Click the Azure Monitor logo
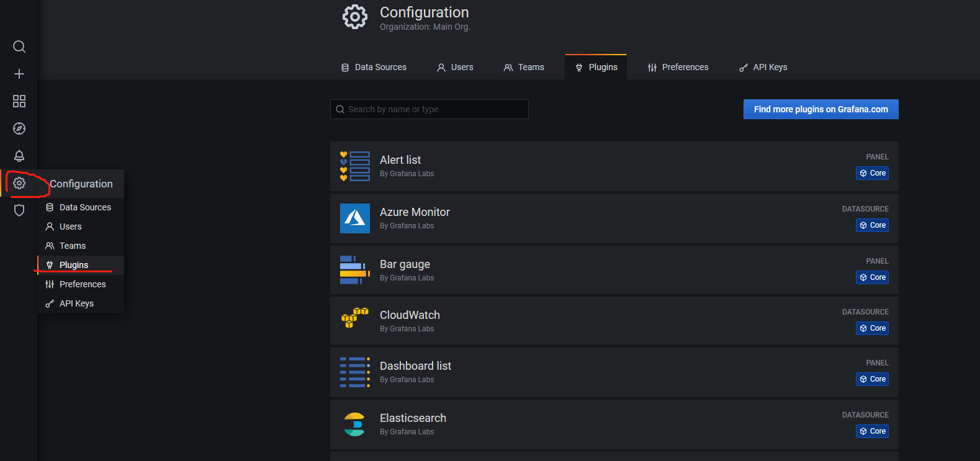Viewport: 980px width, 461px height. point(355,218)
